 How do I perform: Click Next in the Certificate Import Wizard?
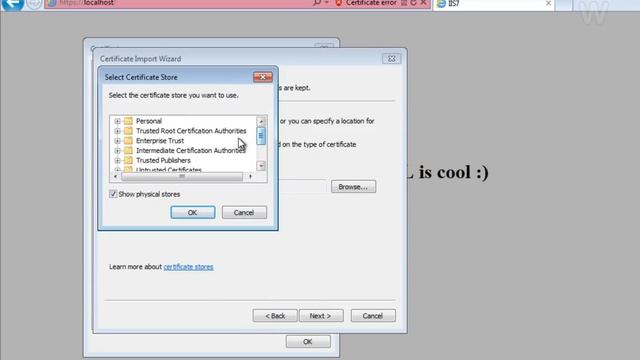point(321,316)
